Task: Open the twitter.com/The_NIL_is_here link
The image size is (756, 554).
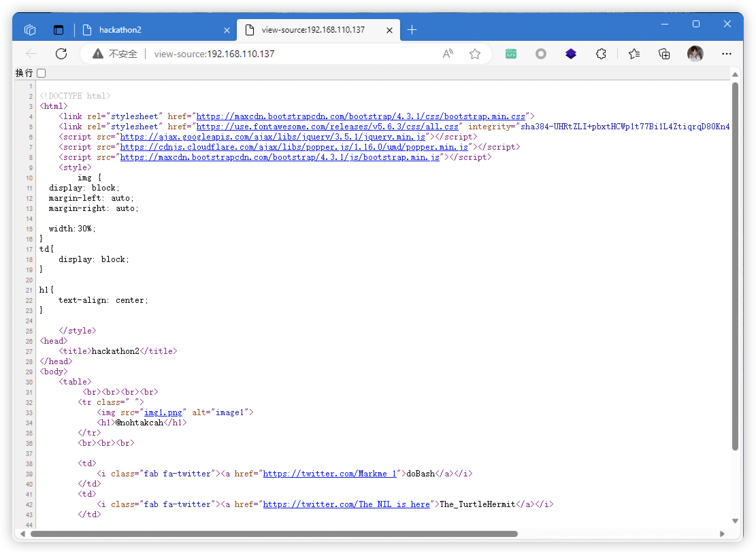Action: (x=346, y=504)
